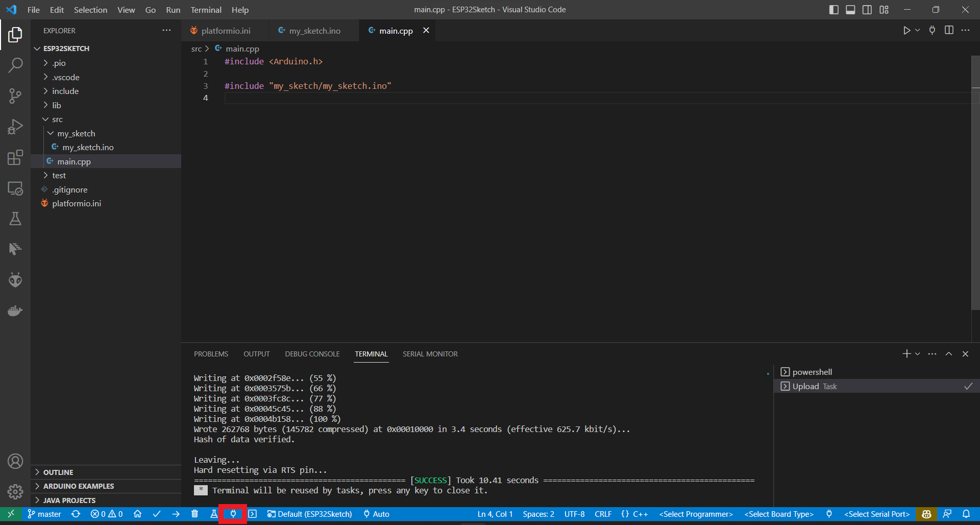Click the PlatformIO Upload arrow in status bar
Screen dimensions: 980x525
[176, 514]
